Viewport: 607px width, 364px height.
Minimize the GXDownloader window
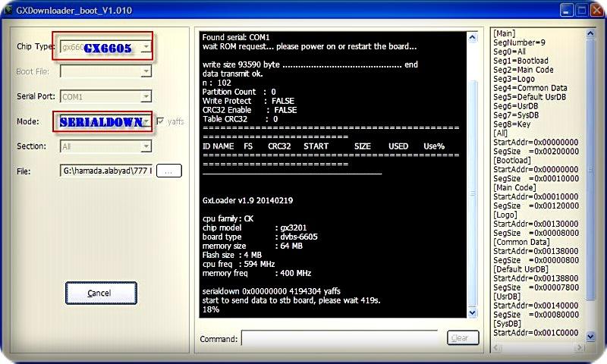point(567,10)
